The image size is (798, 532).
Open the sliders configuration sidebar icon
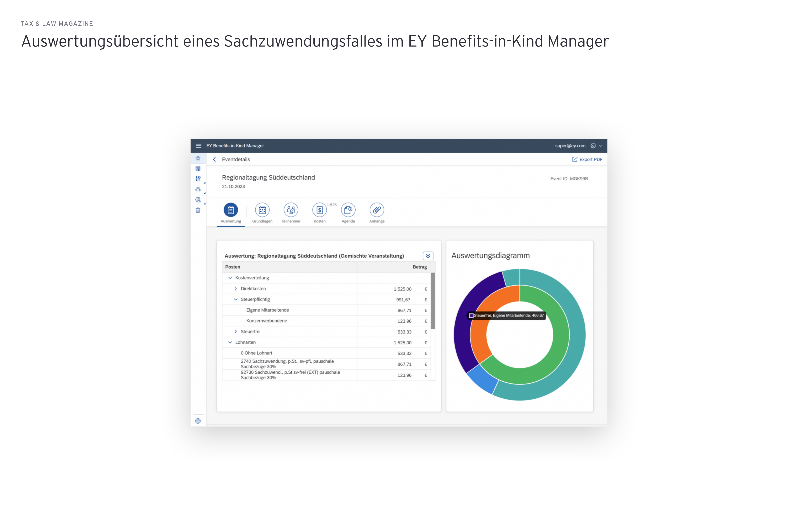tap(198, 189)
